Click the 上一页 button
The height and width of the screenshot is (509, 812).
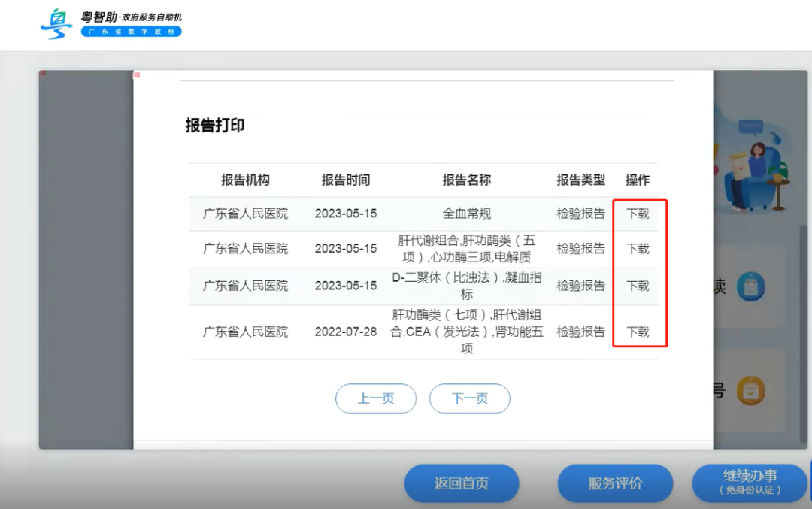(x=376, y=398)
